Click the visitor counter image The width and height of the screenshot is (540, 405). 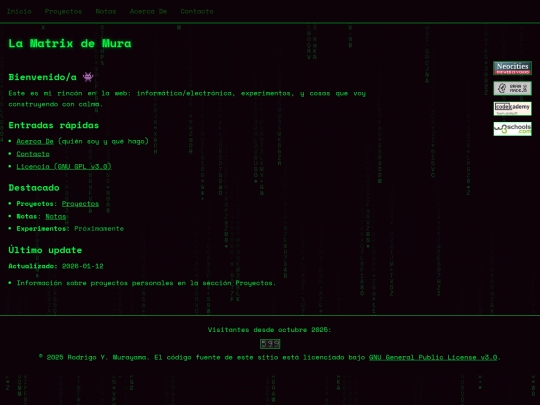pyautogui.click(x=270, y=344)
